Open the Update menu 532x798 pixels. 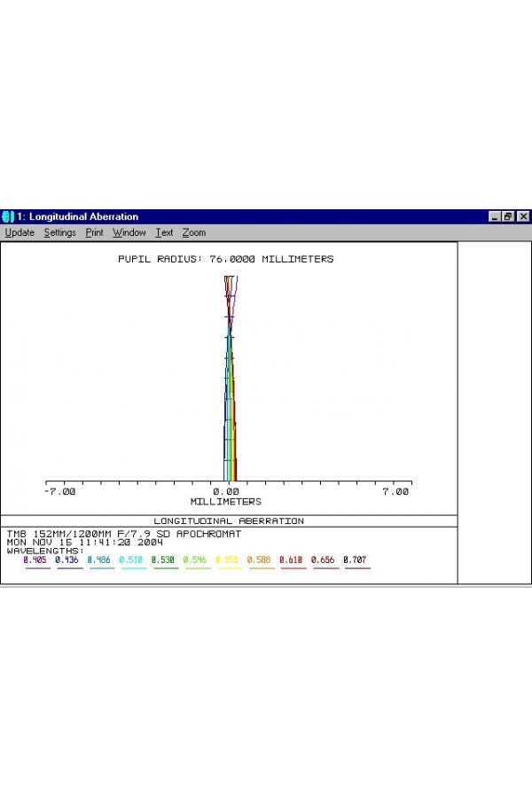20,232
